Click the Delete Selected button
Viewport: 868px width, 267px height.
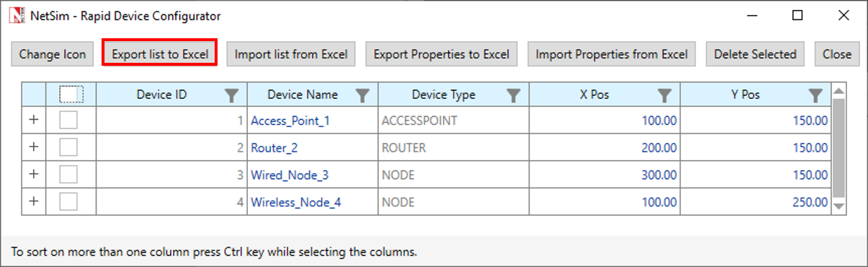pos(755,54)
